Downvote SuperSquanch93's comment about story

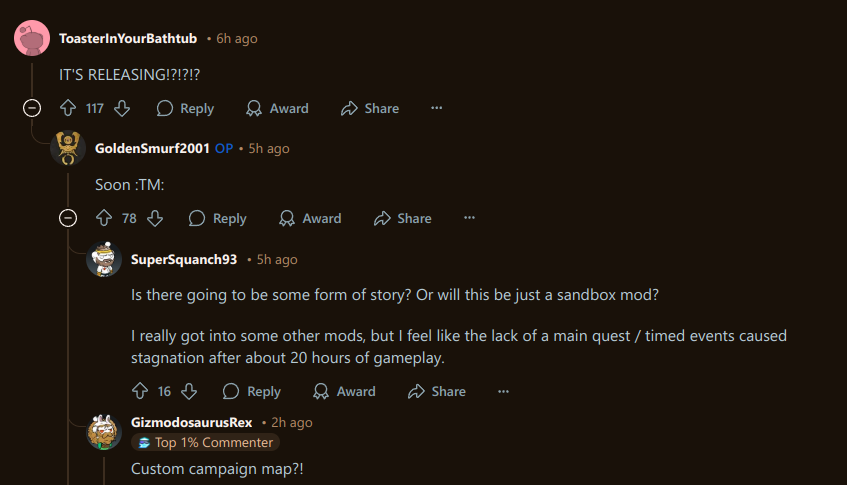(188, 391)
